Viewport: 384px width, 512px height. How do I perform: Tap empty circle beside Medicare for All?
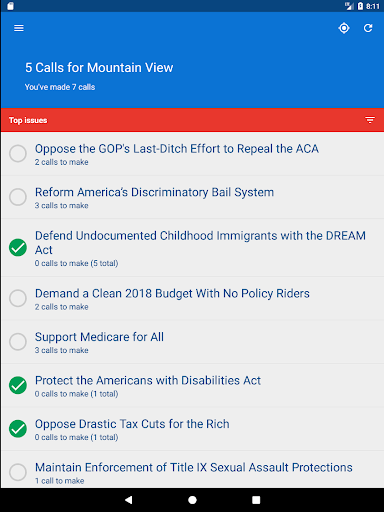click(x=18, y=342)
